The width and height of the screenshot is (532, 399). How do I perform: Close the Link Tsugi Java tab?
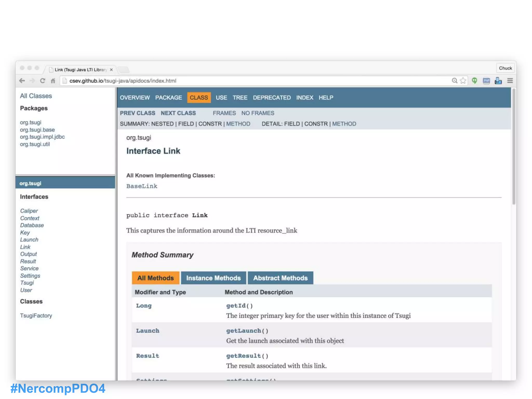(x=111, y=70)
